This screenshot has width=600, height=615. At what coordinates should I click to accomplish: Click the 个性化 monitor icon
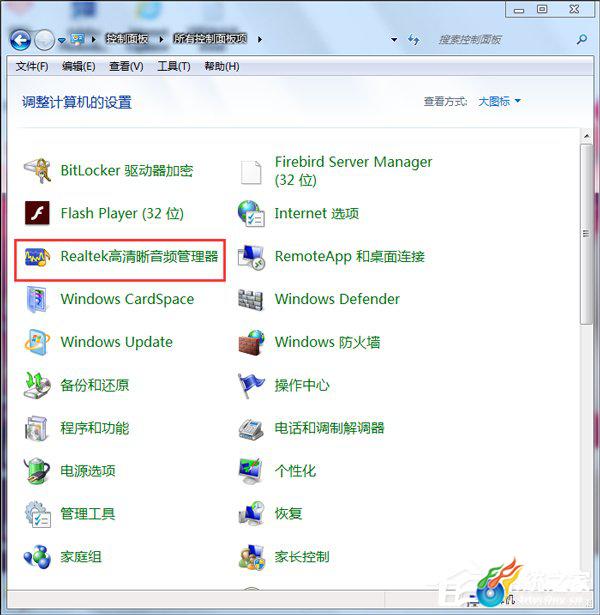tap(251, 471)
